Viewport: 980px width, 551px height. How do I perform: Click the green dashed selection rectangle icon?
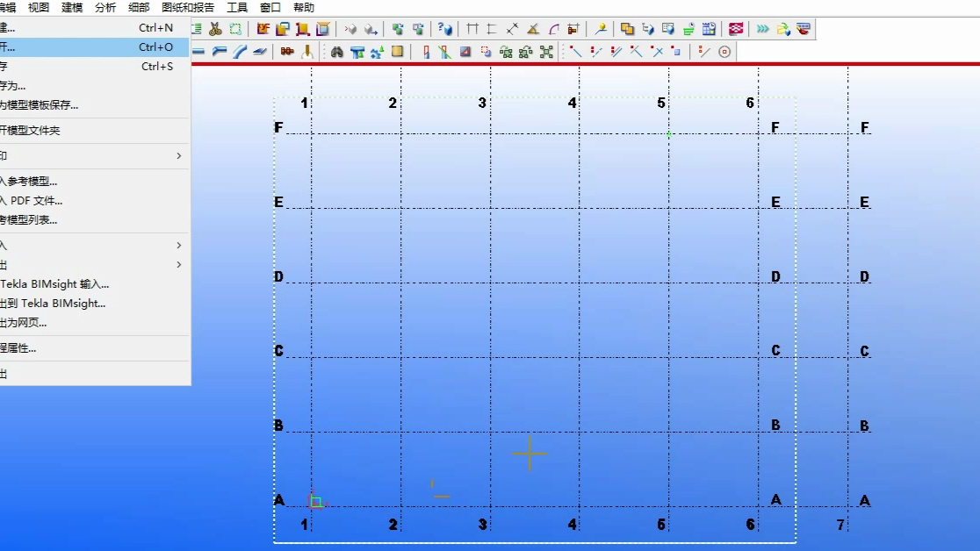(235, 29)
